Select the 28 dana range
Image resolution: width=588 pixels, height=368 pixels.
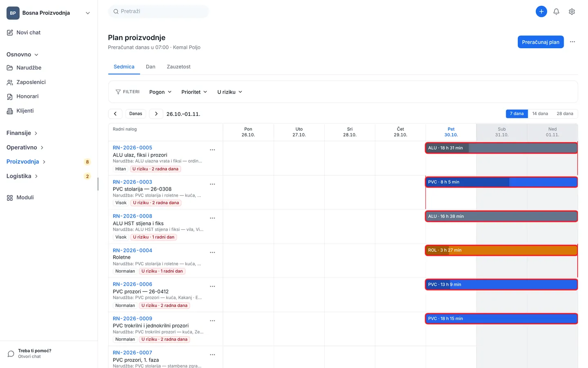[565, 114]
